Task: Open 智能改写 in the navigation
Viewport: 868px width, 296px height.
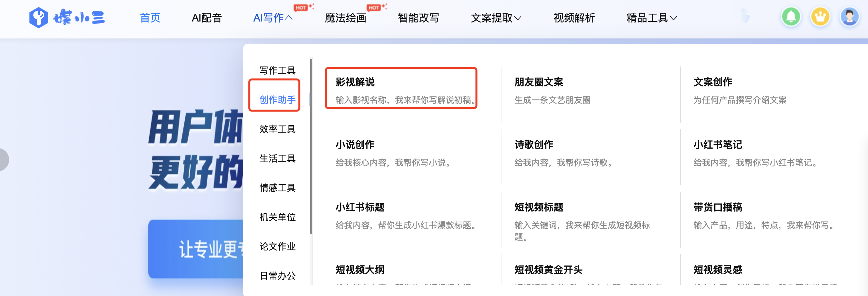Action: (x=418, y=18)
